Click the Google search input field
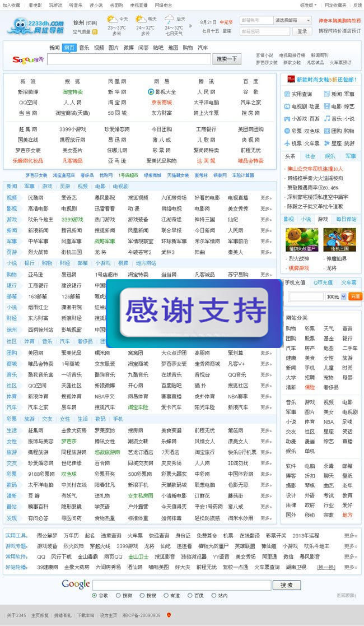364x626 pixels. pyautogui.click(x=181, y=585)
